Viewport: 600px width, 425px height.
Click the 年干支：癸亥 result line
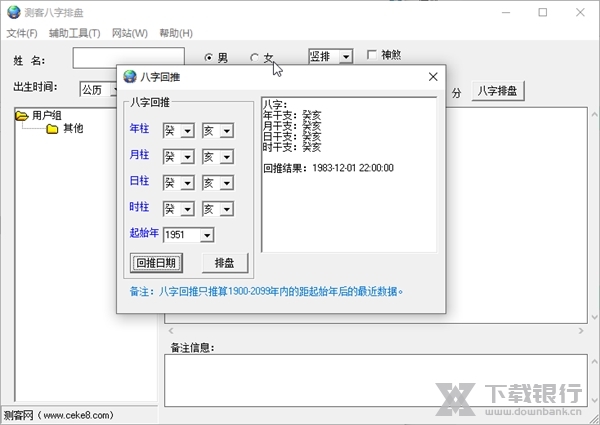click(292, 115)
